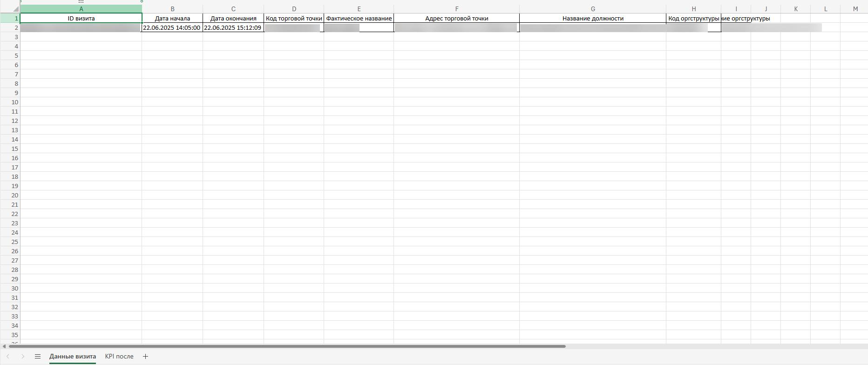Image resolution: width=868 pixels, height=365 pixels.
Task: Click the scrollbar's left arrow
Action: pos(4,346)
